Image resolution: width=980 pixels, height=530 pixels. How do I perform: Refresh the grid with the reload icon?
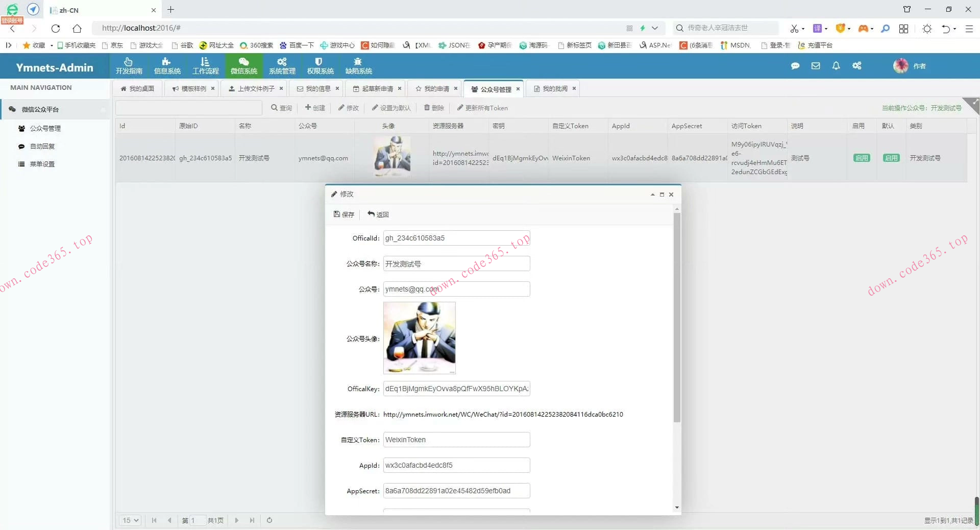[x=269, y=520]
